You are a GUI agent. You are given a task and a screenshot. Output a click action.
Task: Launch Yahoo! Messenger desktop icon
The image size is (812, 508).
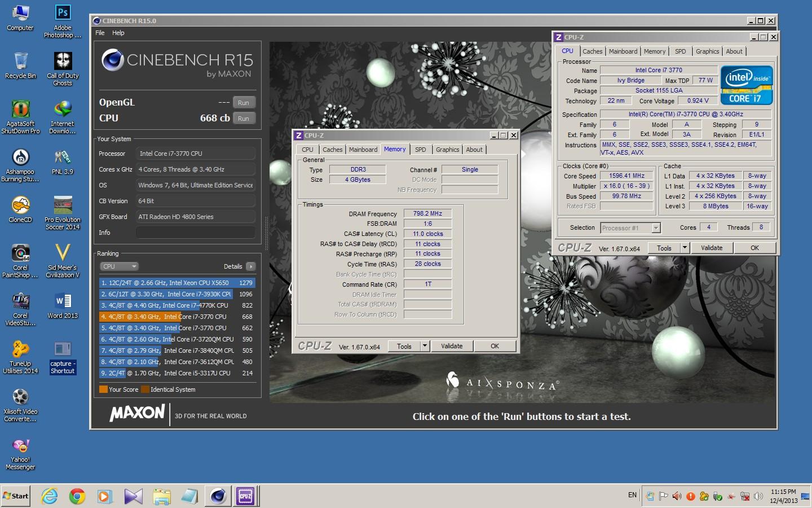point(20,453)
